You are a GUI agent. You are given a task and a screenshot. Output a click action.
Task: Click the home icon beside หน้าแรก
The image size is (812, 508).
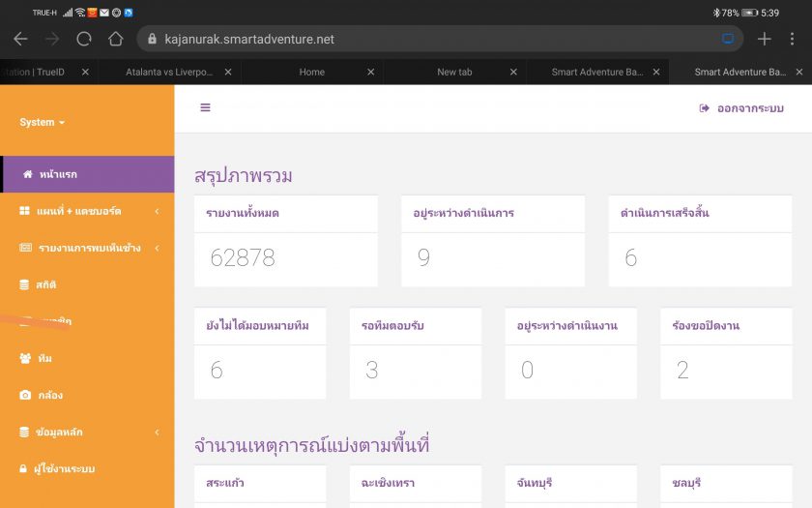pos(28,174)
